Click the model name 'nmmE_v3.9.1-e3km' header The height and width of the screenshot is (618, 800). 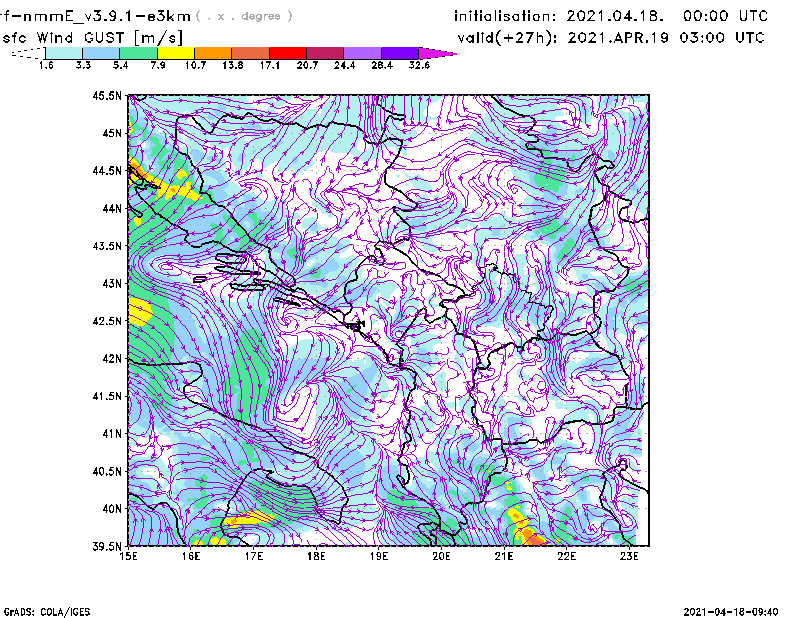click(x=103, y=16)
